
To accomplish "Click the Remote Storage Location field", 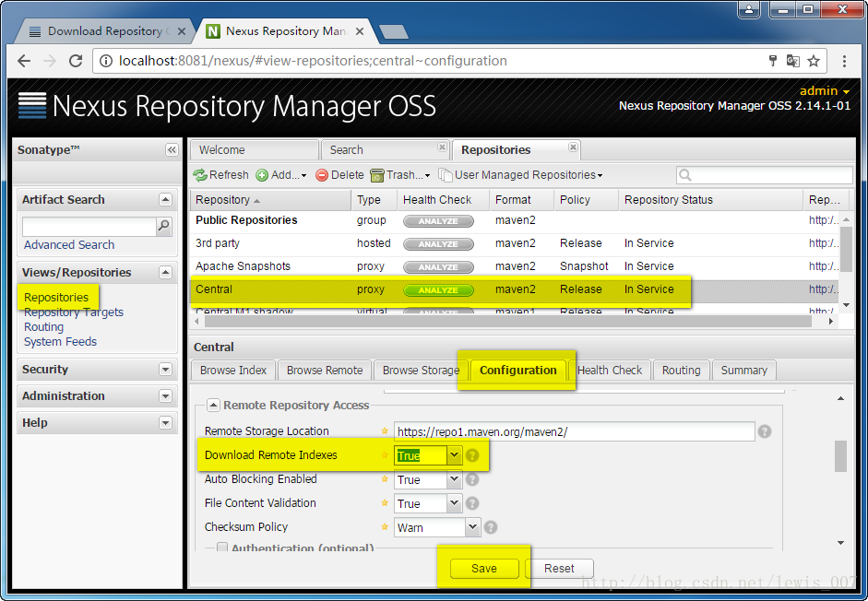I will pos(574,431).
